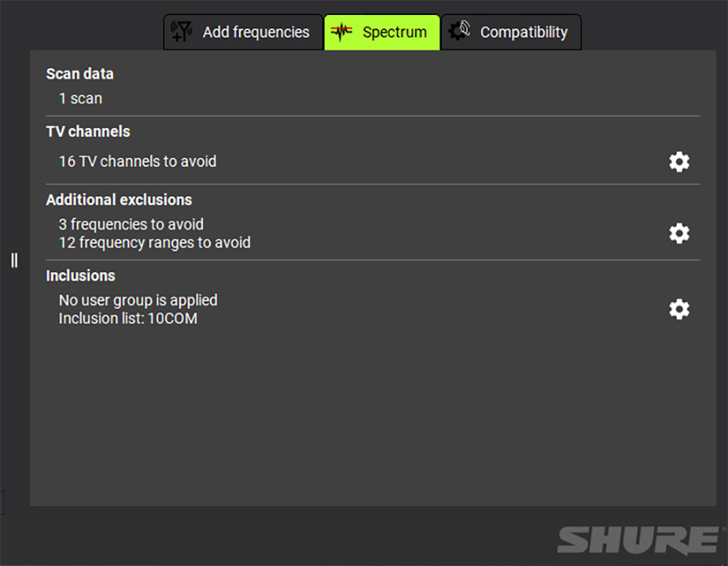Click '16 TV channels to avoid' text
The width and height of the screenshot is (728, 566).
(138, 161)
